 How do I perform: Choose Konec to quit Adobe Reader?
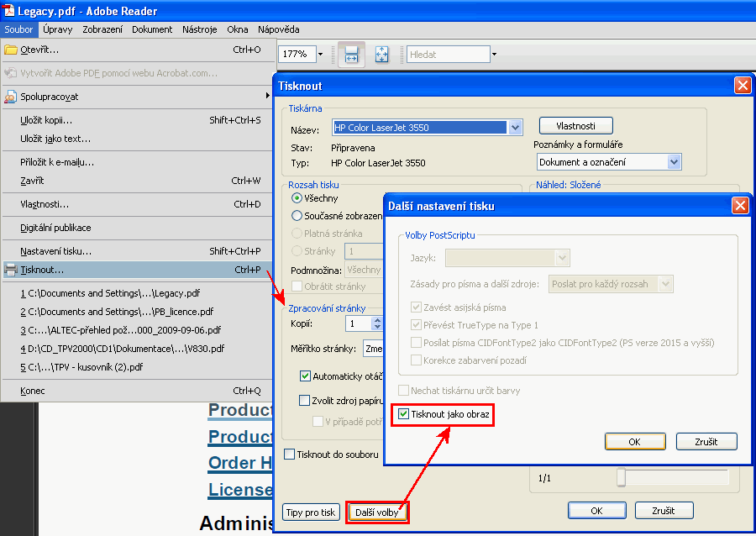(x=137, y=391)
